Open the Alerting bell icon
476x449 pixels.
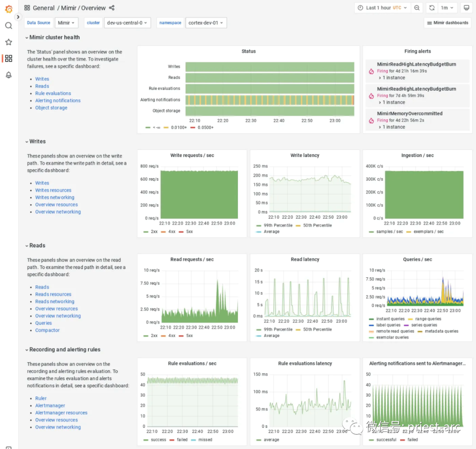point(8,75)
